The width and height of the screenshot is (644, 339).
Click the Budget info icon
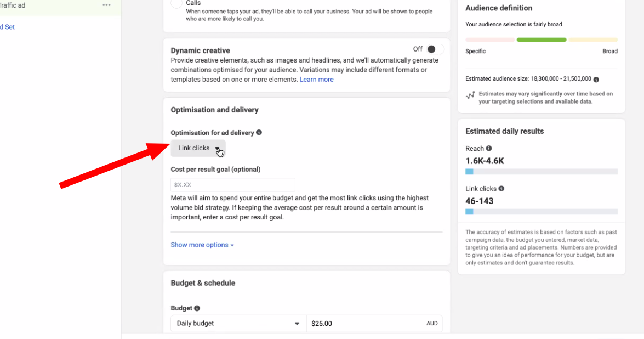click(x=197, y=308)
